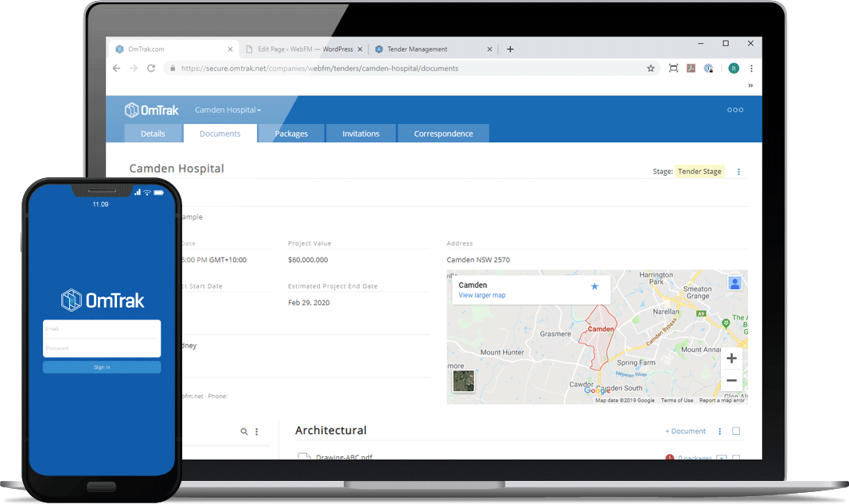
Task: Click the Architectural section heading
Action: [x=331, y=430]
